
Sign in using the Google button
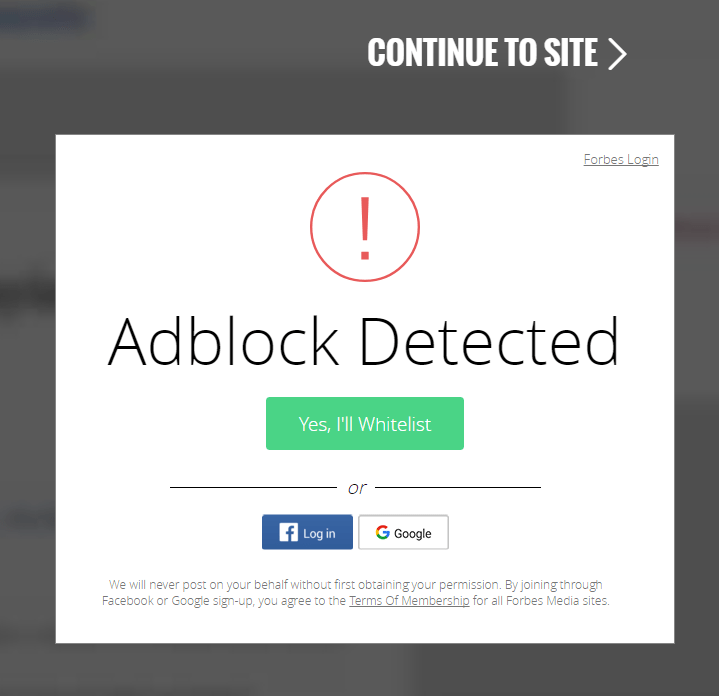pos(403,533)
